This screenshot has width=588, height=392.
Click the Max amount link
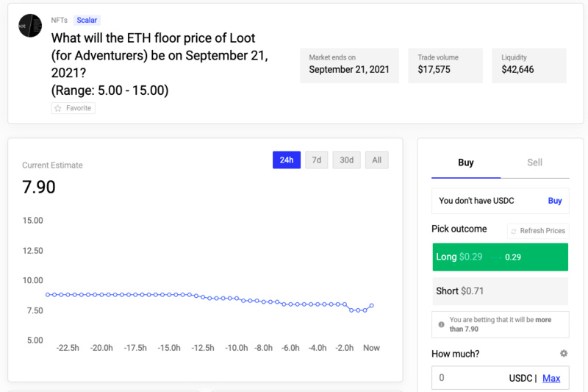tap(551, 378)
